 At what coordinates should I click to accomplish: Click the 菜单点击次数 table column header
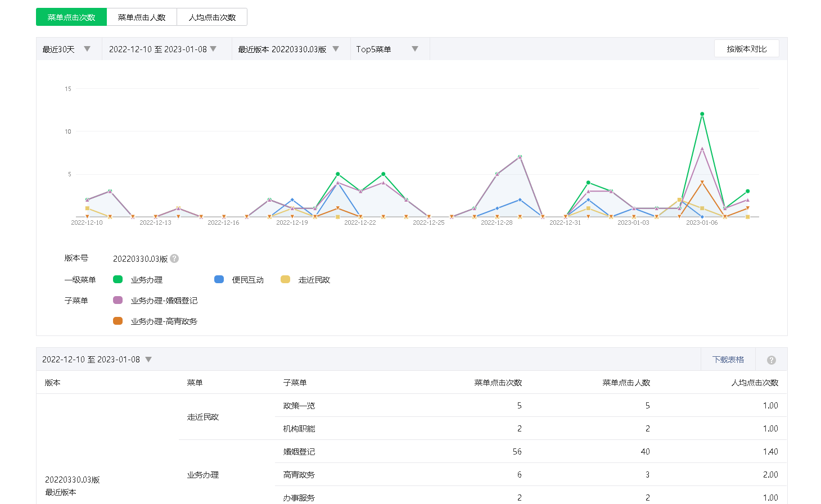pyautogui.click(x=498, y=383)
